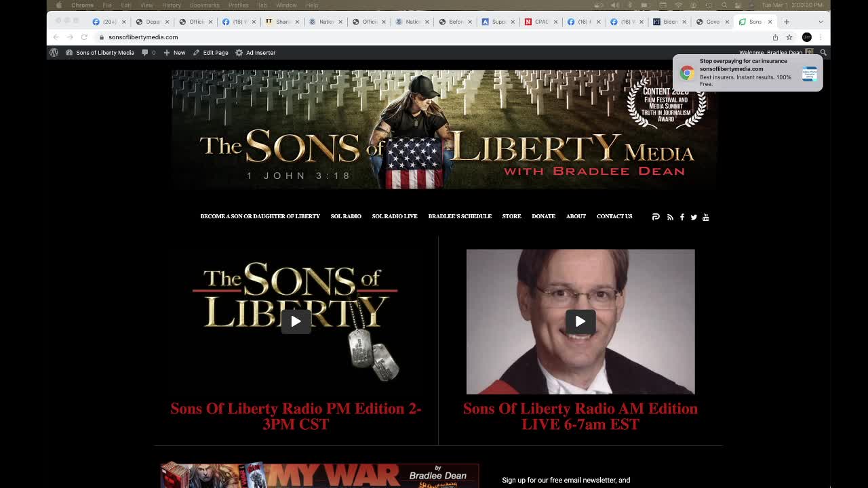
Task: Open Sons Of Liberty Radio AM Edition heading
Action: pyautogui.click(x=580, y=416)
